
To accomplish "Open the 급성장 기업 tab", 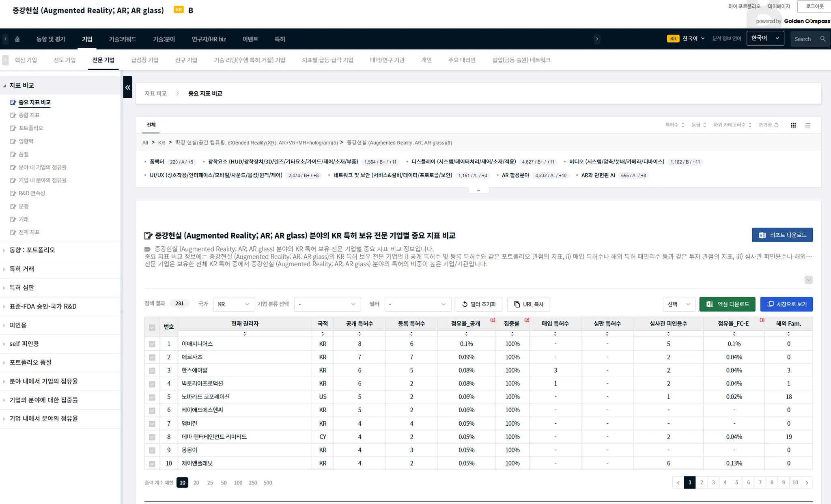I will click(x=145, y=60).
